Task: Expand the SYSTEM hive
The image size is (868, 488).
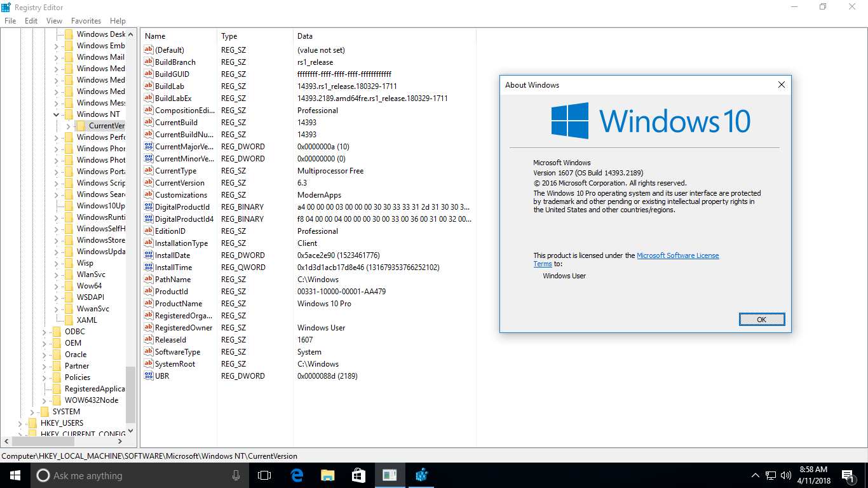Action: 32,412
